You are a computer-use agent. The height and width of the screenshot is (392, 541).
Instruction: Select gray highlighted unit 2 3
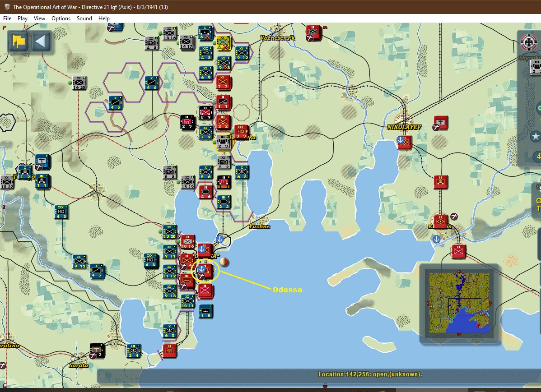click(x=223, y=142)
